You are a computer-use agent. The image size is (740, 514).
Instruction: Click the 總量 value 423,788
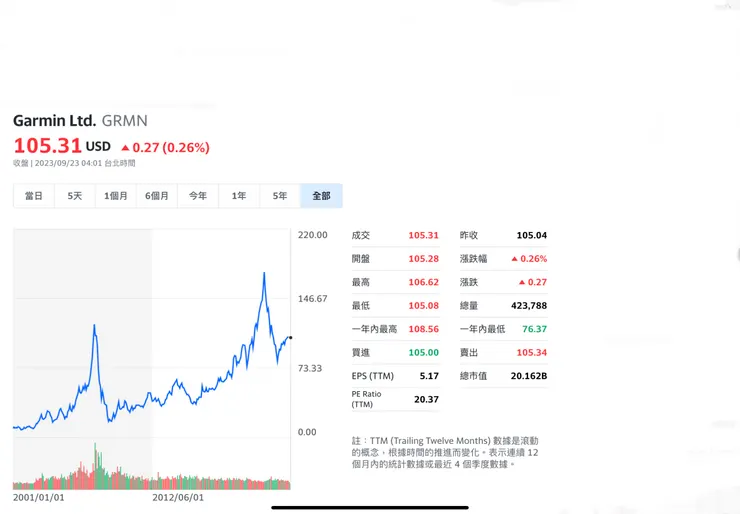[x=529, y=305]
